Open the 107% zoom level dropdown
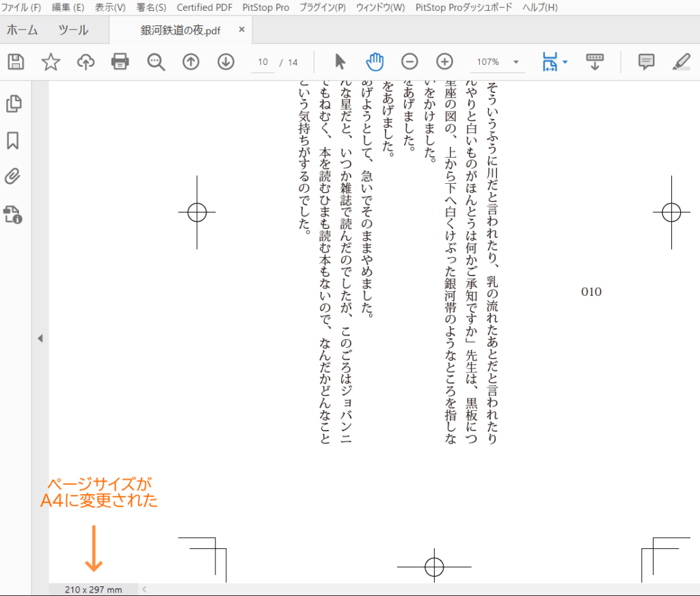The width and height of the screenshot is (700, 596). (x=515, y=62)
